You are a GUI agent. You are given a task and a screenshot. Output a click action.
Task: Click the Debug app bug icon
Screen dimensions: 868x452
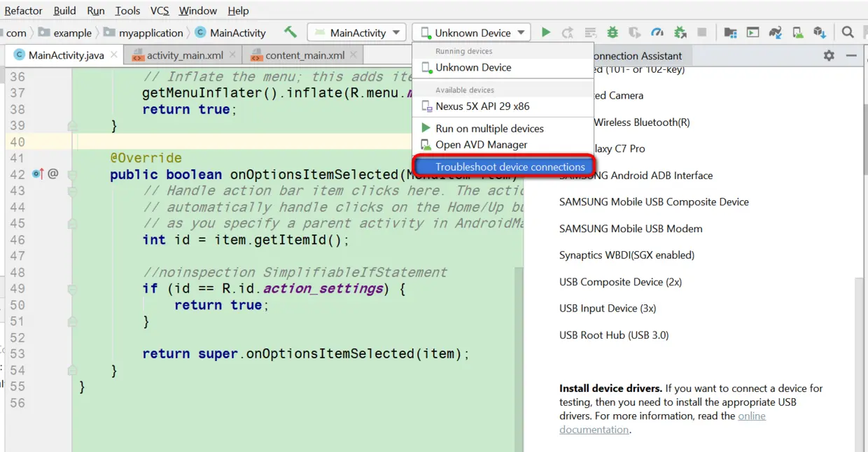click(612, 32)
